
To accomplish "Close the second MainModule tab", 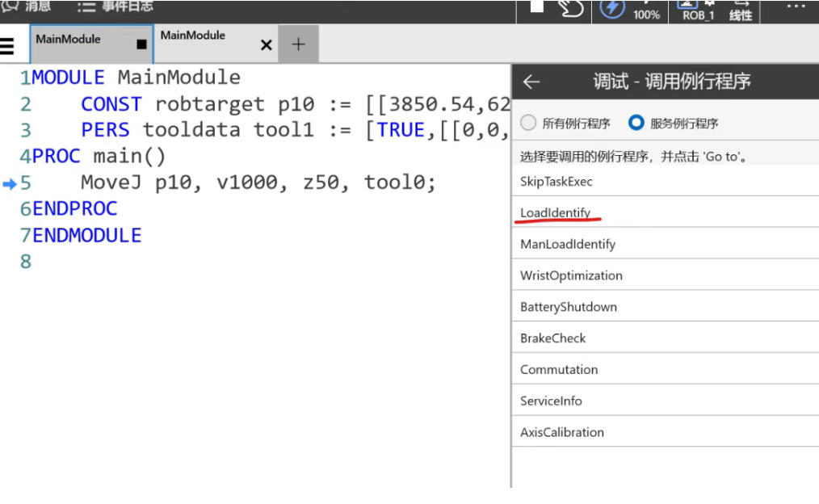I will (266, 45).
